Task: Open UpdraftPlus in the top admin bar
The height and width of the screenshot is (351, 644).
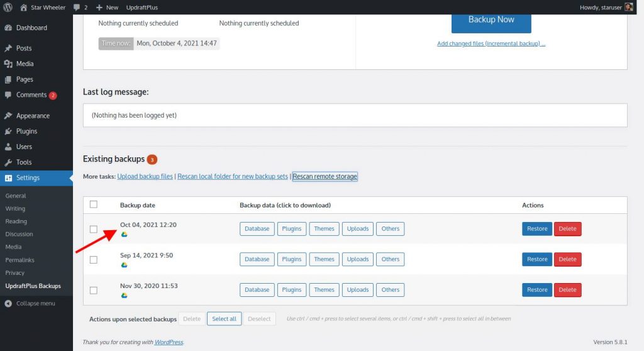Action: pos(142,8)
